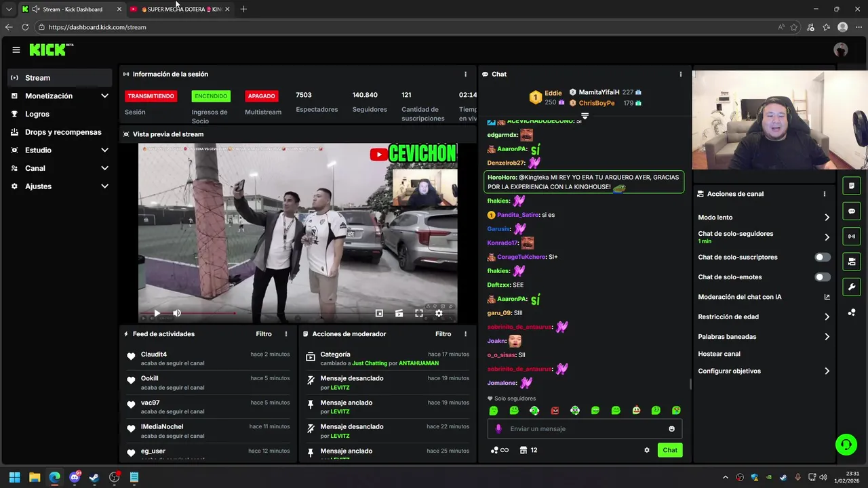Click the green headset support bubble
Image resolution: width=868 pixels, height=488 pixels.
846,445
